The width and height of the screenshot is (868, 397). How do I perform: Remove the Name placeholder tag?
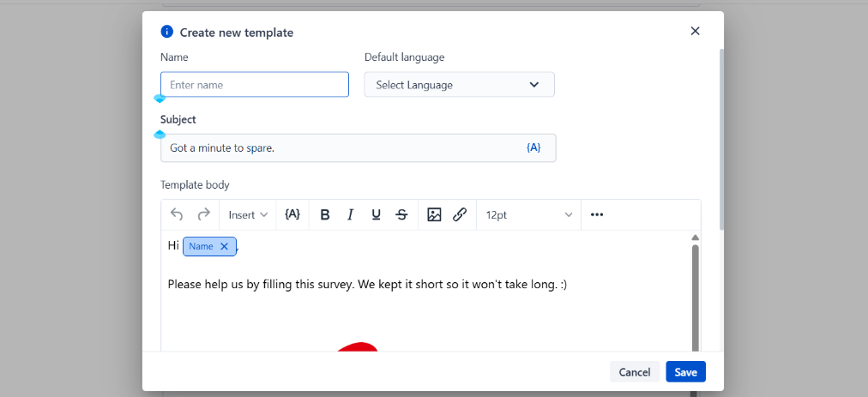[x=225, y=247]
